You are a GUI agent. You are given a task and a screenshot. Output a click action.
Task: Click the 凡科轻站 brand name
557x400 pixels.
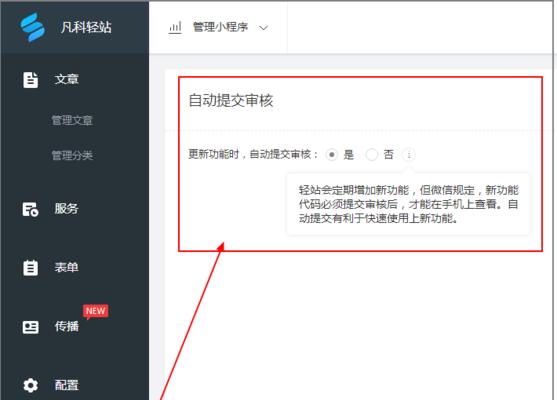[x=86, y=27]
